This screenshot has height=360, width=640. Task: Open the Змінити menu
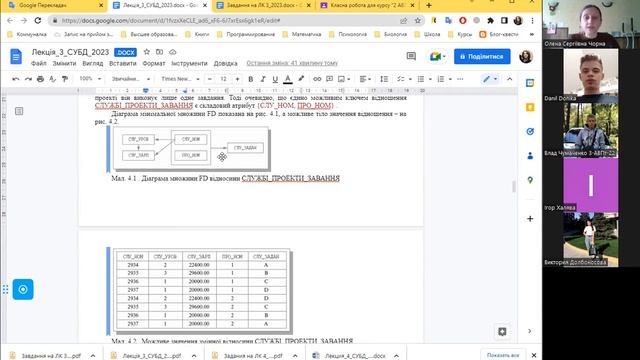(x=64, y=63)
